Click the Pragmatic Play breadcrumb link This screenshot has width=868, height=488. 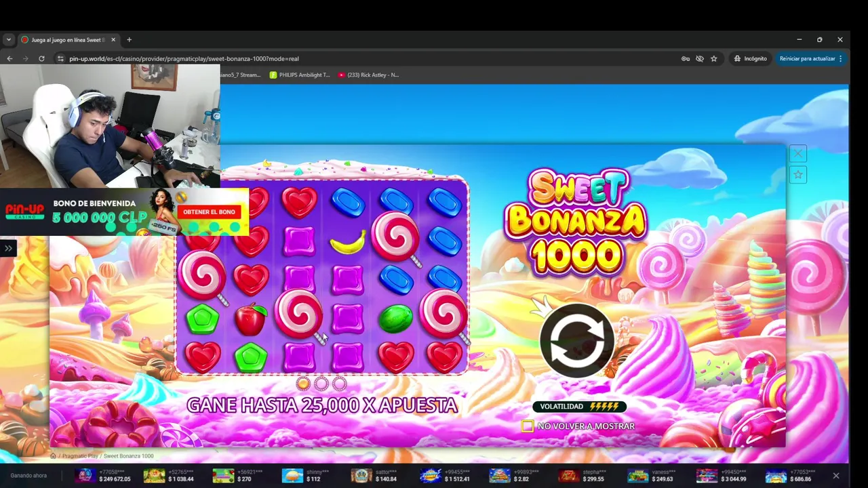pos(80,456)
